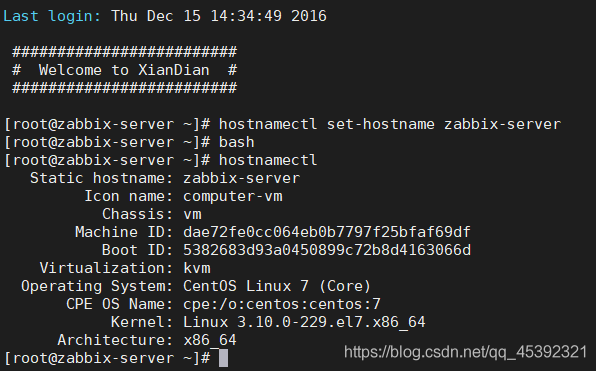Click the Icon name value computer-vm
The width and height of the screenshot is (596, 371).
pos(233,197)
